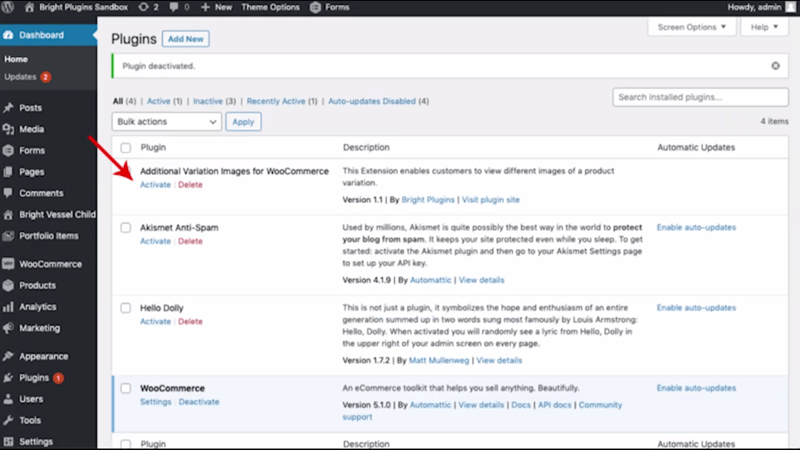
Task: Toggle the select-all checkbox in table header
Action: click(126, 148)
